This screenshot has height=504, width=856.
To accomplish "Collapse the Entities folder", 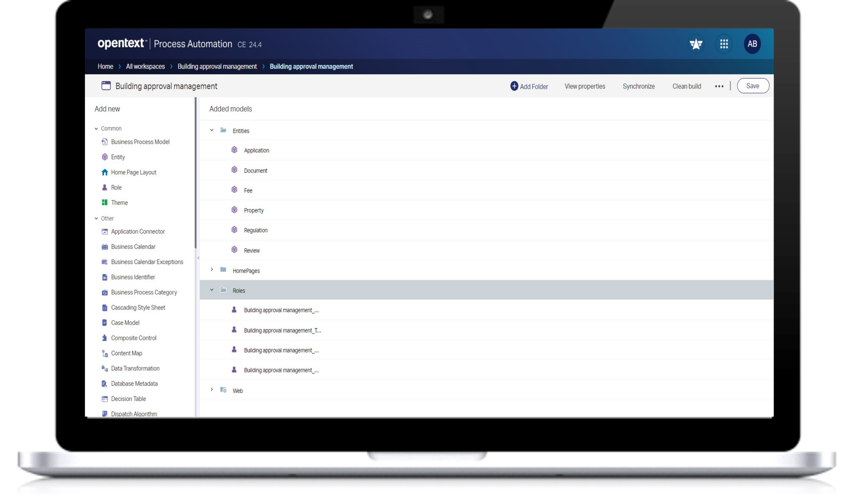I will pyautogui.click(x=211, y=130).
